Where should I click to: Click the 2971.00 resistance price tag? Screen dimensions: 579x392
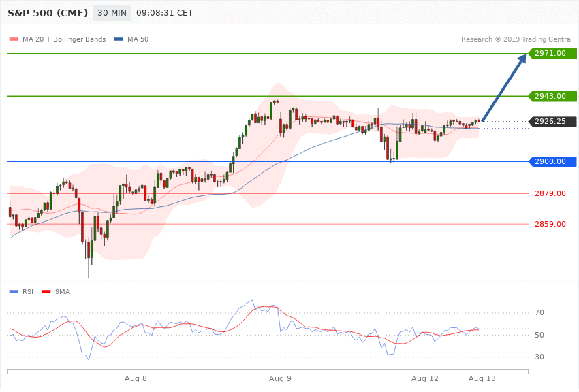553,54
